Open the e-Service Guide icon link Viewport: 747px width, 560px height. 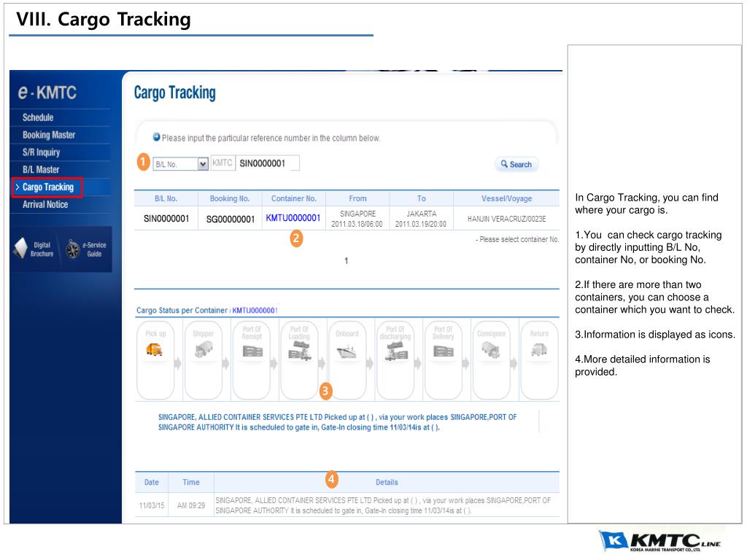tap(87, 249)
